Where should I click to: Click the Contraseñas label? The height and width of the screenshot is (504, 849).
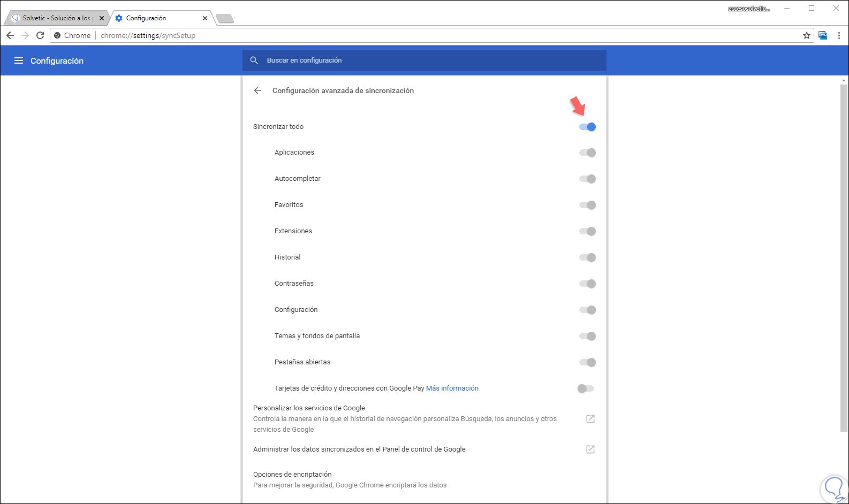[x=294, y=284]
